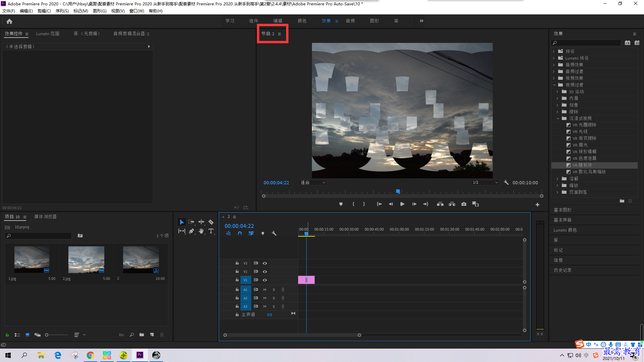Toggle sync lock on track A3

click(x=256, y=306)
